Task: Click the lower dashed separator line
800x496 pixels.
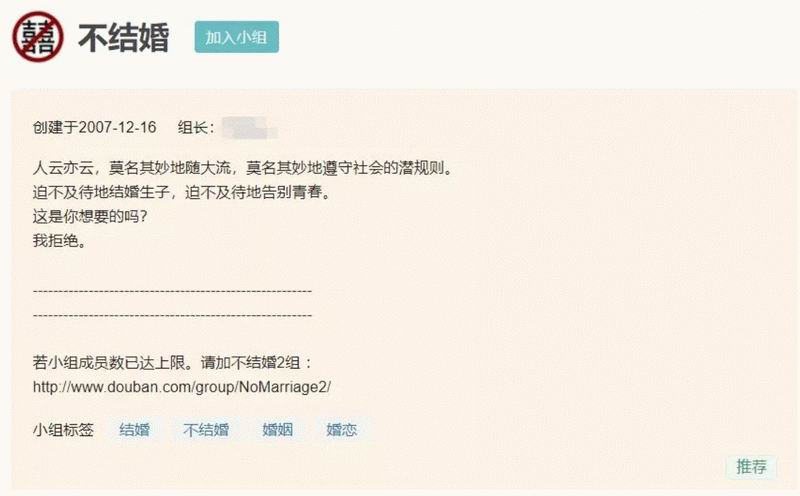Action: click(x=172, y=316)
